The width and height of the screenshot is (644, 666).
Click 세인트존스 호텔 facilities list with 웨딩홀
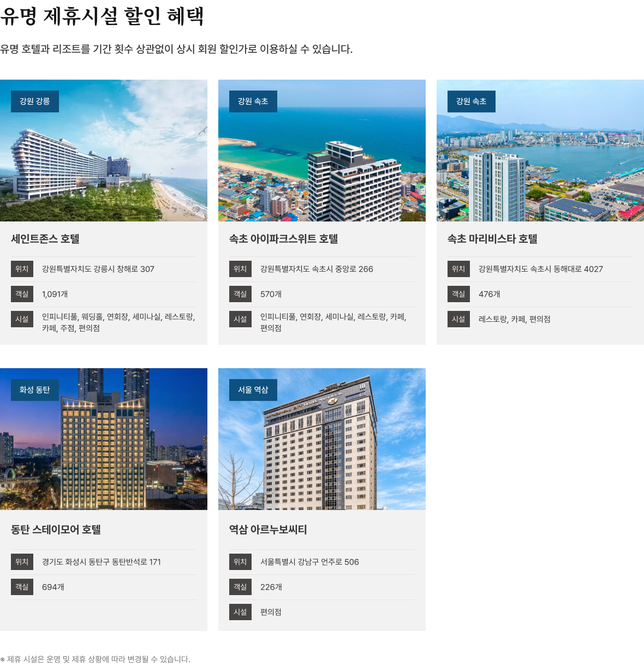pos(118,322)
